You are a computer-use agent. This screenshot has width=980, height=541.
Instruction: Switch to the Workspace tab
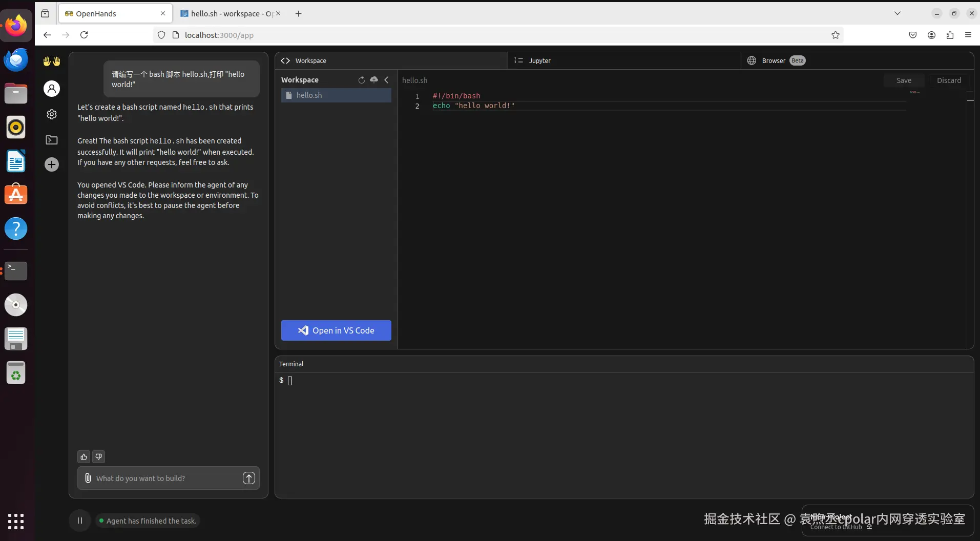pos(391,60)
